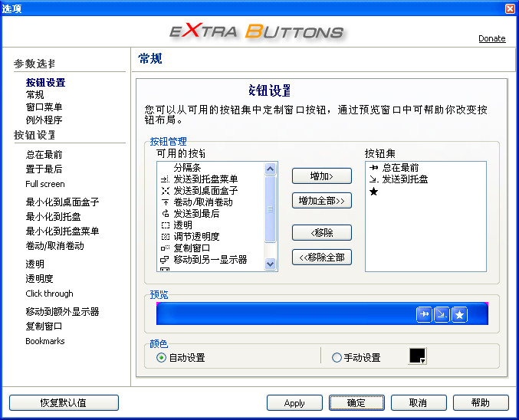Image resolution: width=519 pixels, height=420 pixels.
Task: Select the 卷动/取消卷动 icon in available list
Action: click(x=165, y=202)
